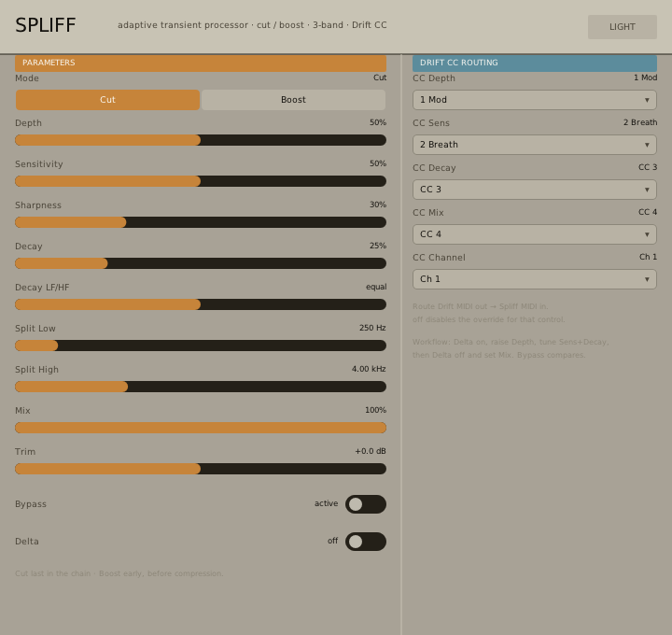Open the CC Channel dropdown
672x635 pixels.
click(x=535, y=279)
